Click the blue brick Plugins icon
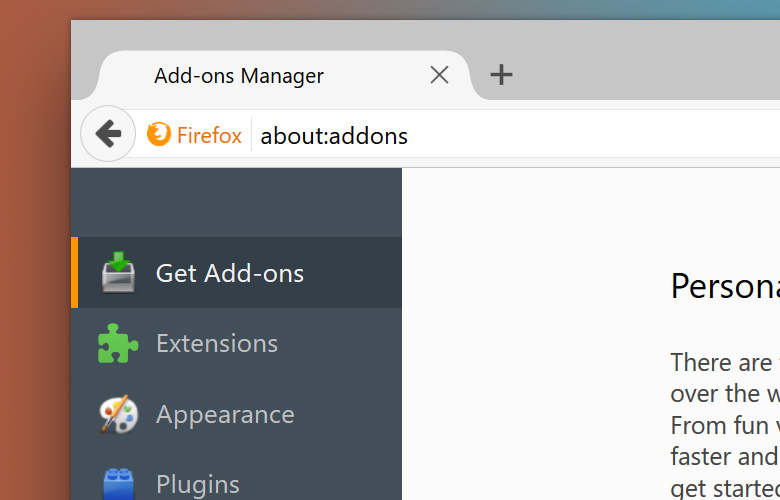This screenshot has height=500, width=780. [118, 484]
